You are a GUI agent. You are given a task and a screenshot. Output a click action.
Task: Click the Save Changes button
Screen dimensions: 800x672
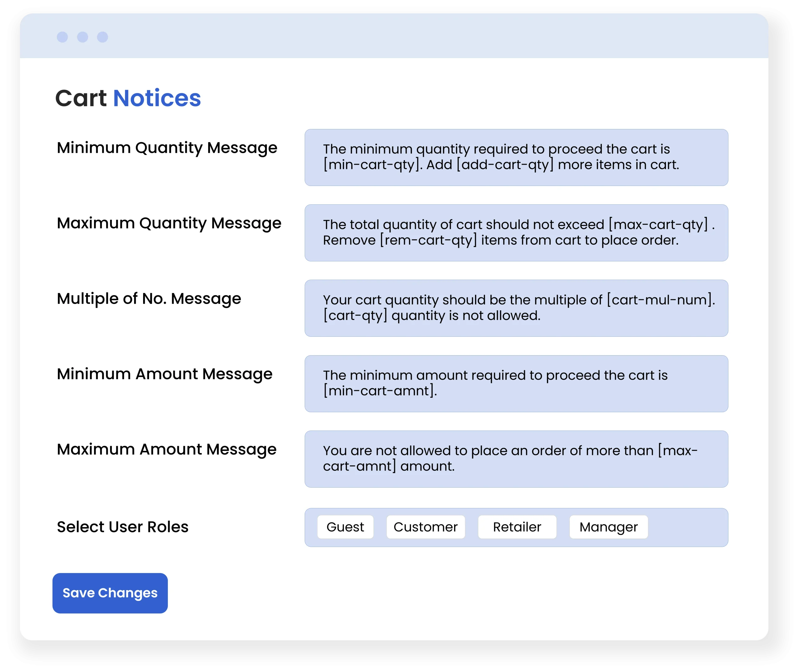110,593
